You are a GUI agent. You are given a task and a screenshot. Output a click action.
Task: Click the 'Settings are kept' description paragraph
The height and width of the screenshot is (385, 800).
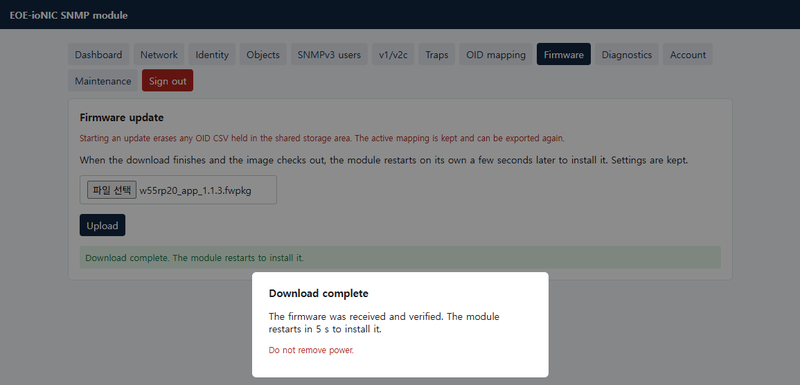pyautogui.click(x=384, y=160)
